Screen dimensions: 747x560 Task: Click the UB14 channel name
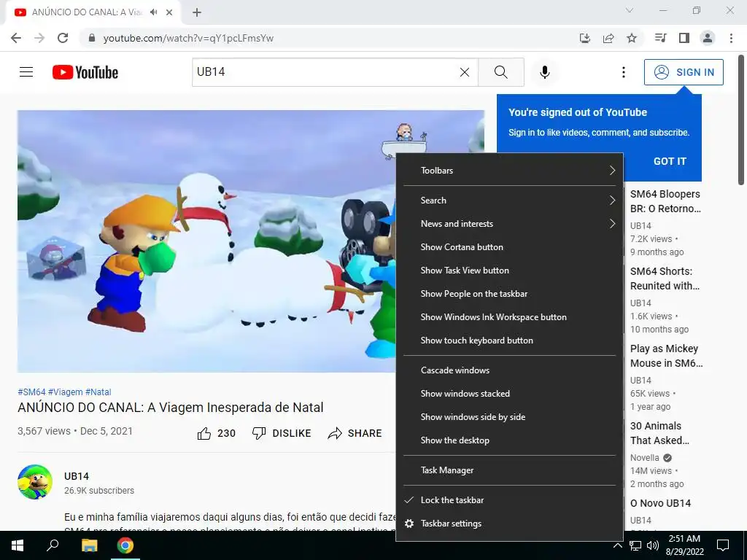[x=76, y=476]
